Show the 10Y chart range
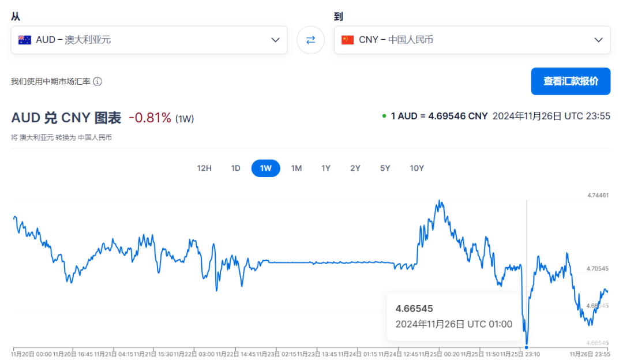Image resolution: width=623 pixels, height=364 pixels. coord(417,168)
